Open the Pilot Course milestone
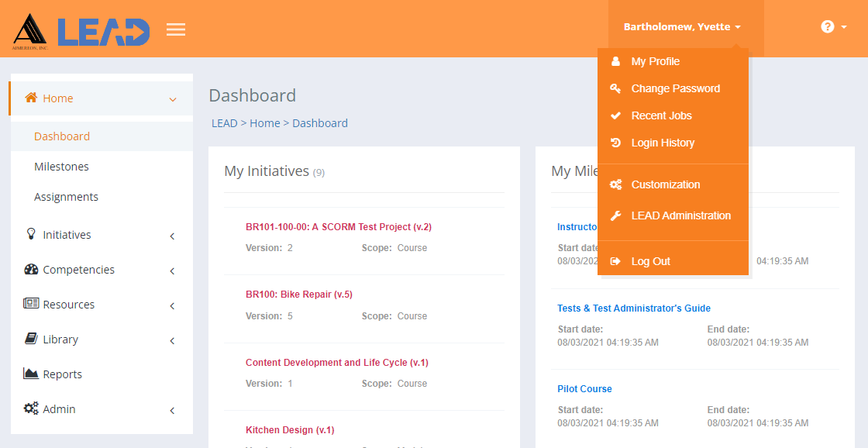Viewport: 868px width, 448px height. pos(584,389)
